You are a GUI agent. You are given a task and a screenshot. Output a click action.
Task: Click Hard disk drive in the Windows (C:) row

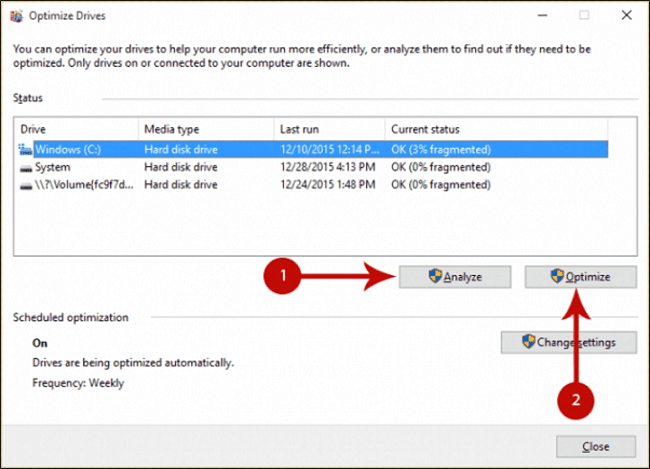(x=181, y=149)
